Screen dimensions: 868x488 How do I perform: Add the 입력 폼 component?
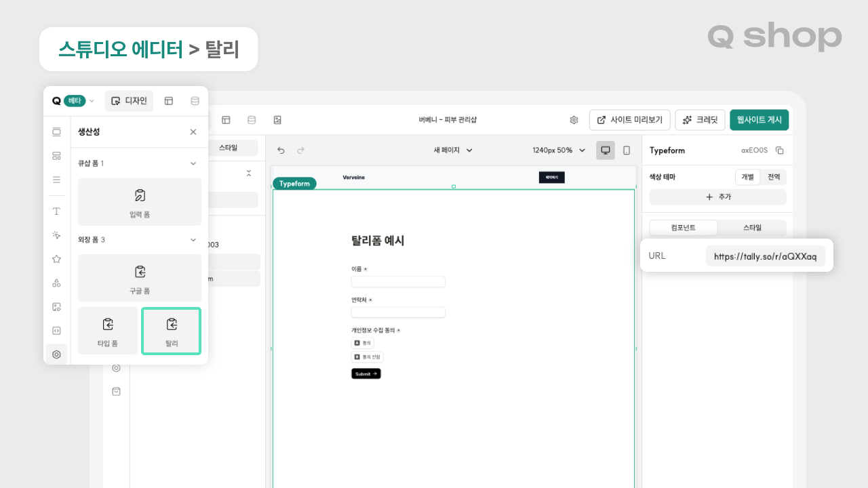click(140, 202)
